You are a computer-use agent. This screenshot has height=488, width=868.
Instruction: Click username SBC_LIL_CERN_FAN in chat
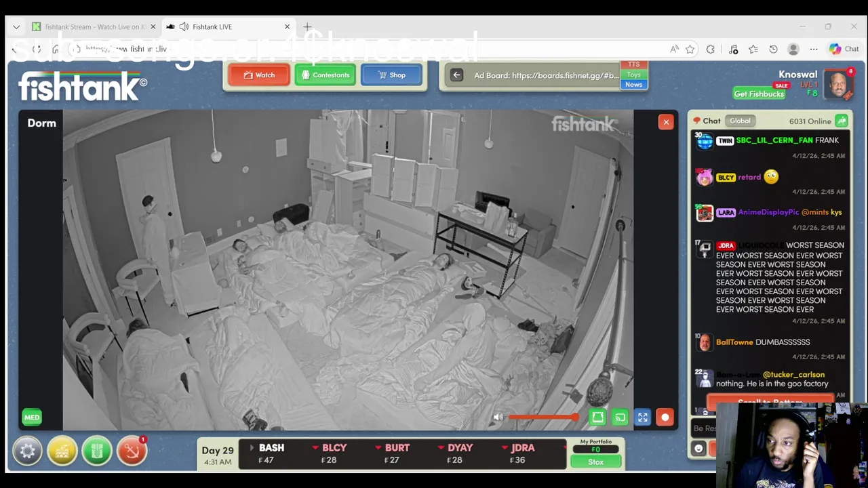774,140
